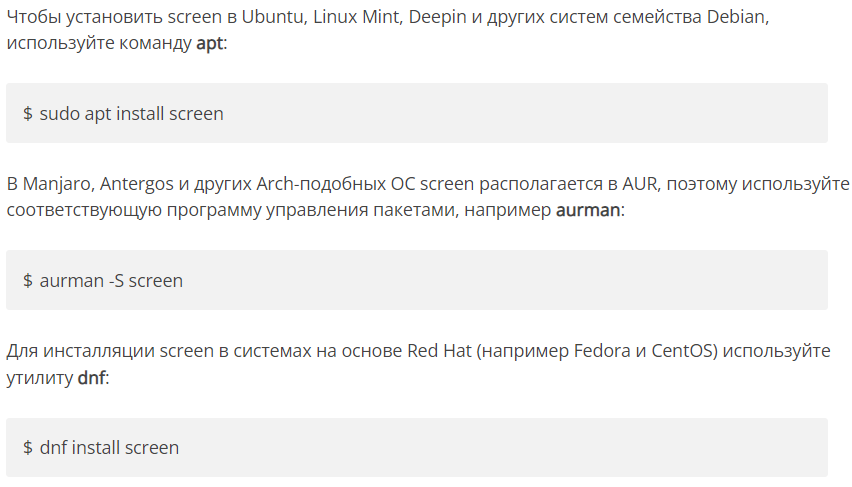Click the word 'Deepin'
Image resolution: width=852 pixels, height=487 pixels.
click(437, 17)
